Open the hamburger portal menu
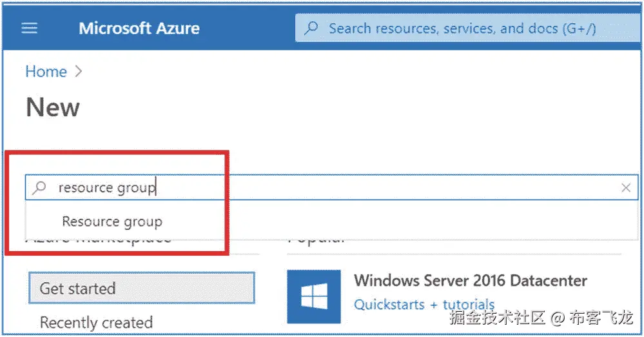The height and width of the screenshot is (337, 644). pyautogui.click(x=30, y=28)
